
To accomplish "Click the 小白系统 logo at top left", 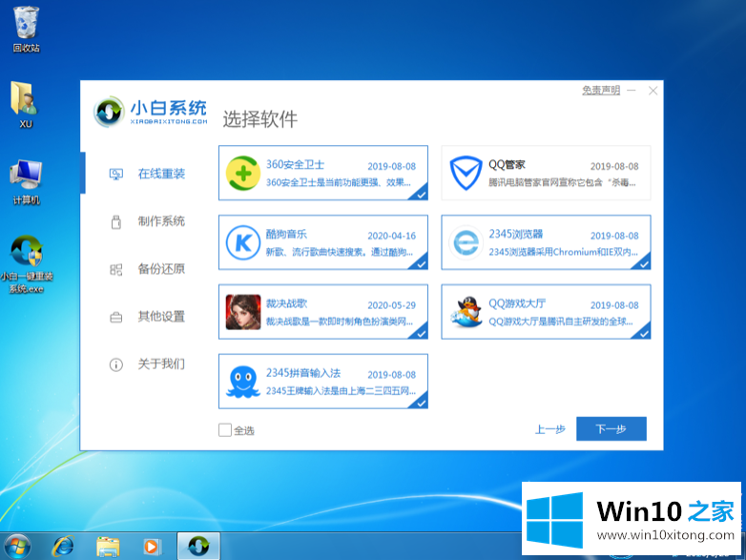I will click(151, 112).
